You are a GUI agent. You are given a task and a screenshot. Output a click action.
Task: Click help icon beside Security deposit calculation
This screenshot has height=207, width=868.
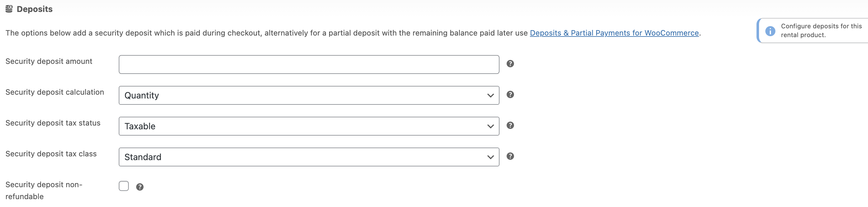[510, 95]
